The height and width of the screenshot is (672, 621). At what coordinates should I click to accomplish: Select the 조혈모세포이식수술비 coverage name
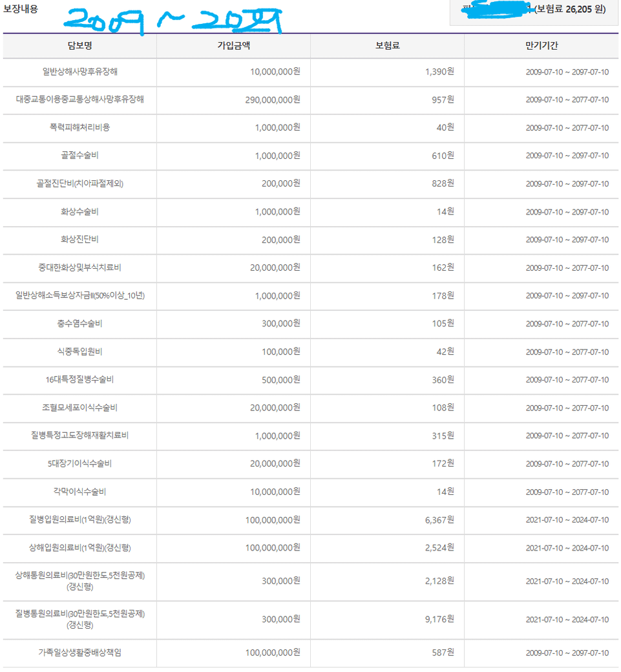tap(79, 408)
